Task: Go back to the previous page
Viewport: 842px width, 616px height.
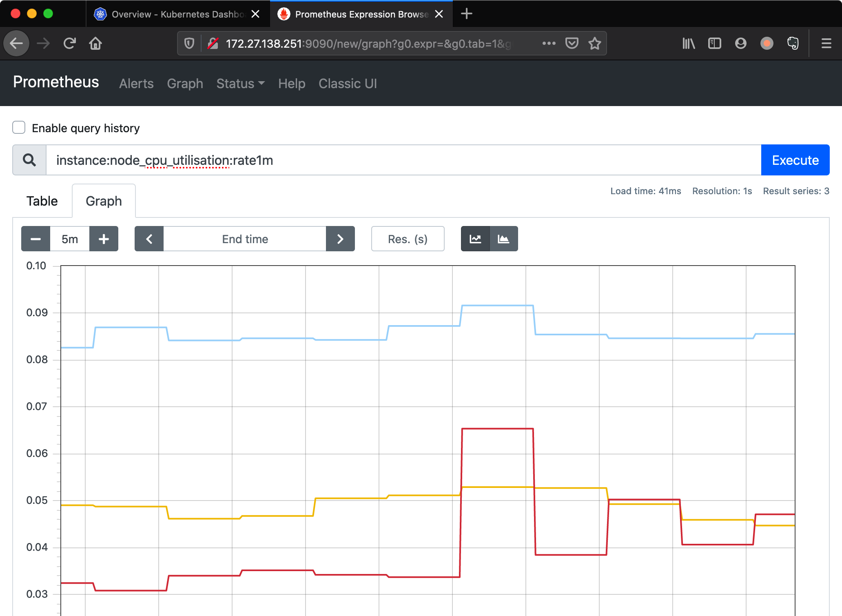Action: click(x=16, y=43)
